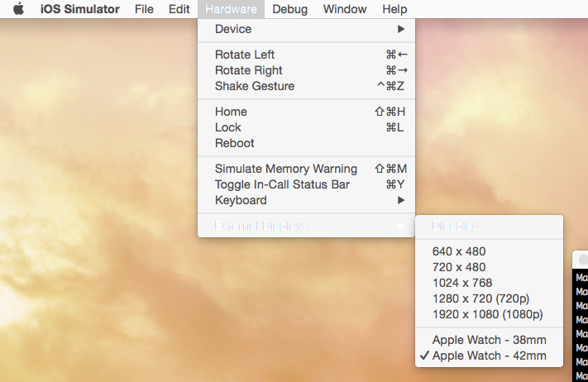The height and width of the screenshot is (382, 588).
Task: Toggle In-Call Status Bar
Action: [x=306, y=184]
